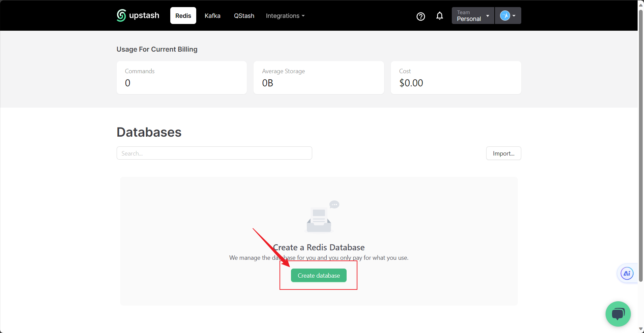This screenshot has width=644, height=333.
Task: Open the help question mark icon
Action: 420,16
